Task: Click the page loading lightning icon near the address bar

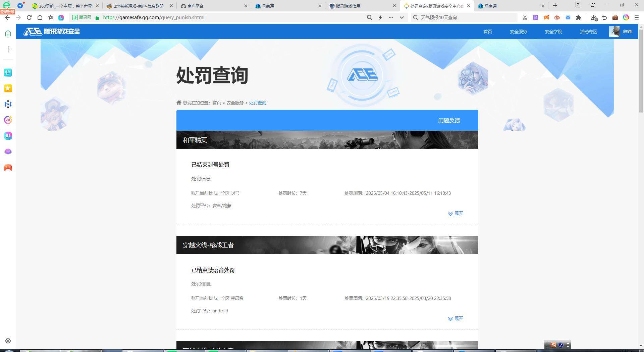Action: coord(380,17)
